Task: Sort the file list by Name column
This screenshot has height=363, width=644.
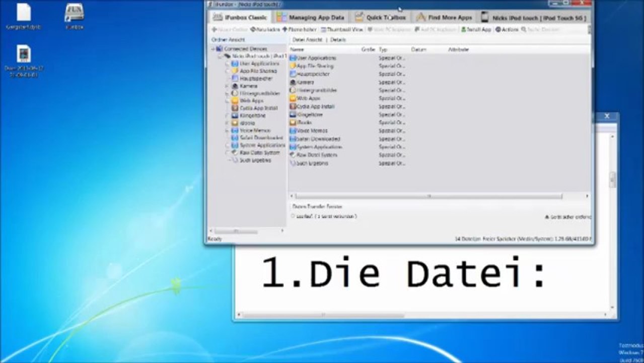Action: pos(324,50)
